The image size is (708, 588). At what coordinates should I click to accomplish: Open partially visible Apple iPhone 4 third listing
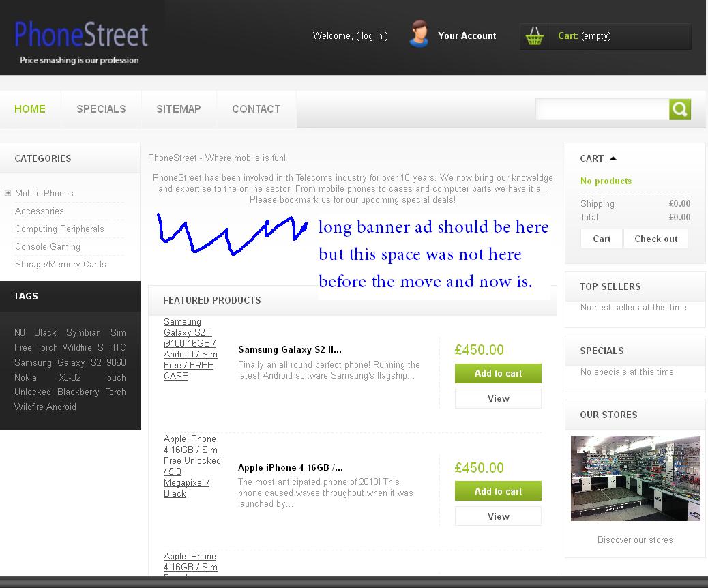coord(190,562)
